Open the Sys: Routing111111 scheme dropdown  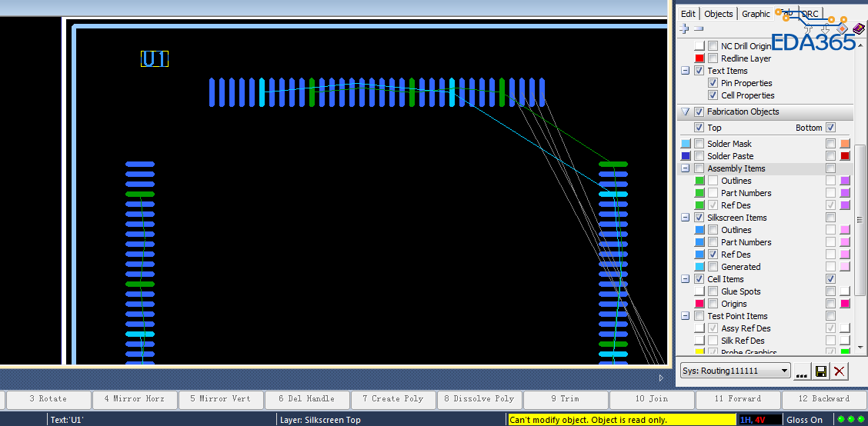[735, 371]
